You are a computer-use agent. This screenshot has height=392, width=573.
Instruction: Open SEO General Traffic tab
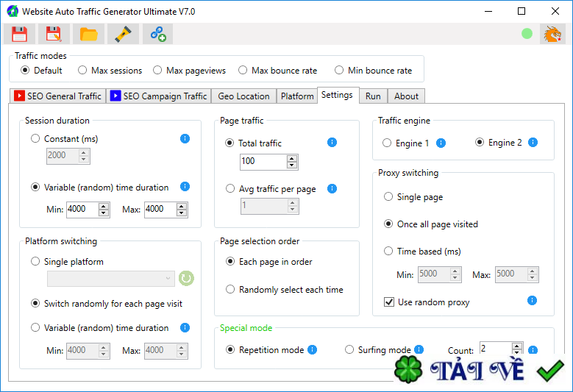point(57,96)
